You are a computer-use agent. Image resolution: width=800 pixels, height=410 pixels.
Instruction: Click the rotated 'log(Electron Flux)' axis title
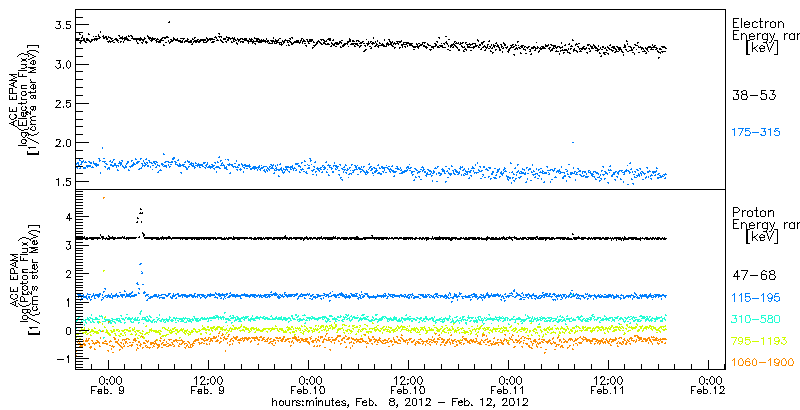click(x=24, y=99)
